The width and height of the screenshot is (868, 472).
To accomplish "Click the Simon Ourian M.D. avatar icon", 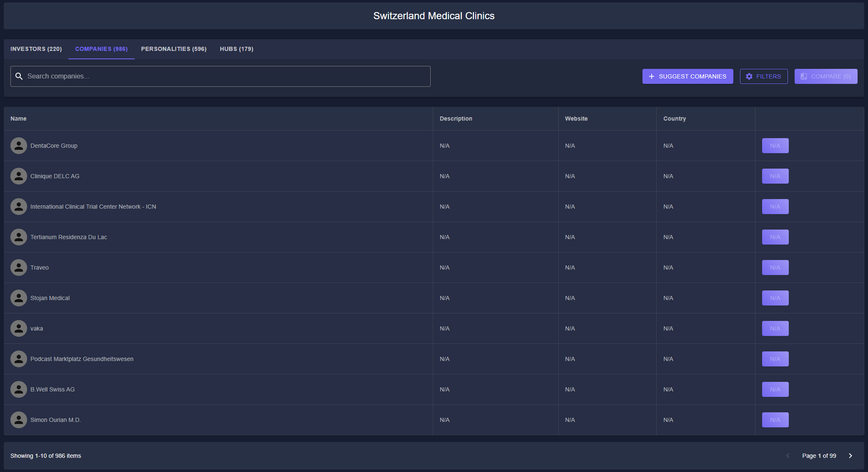I will pyautogui.click(x=19, y=420).
